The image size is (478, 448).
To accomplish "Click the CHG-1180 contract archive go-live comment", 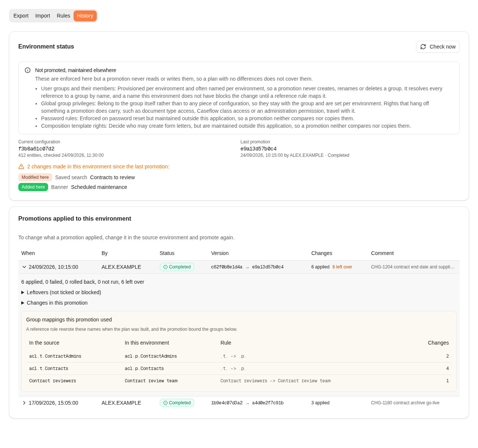I will click(x=405, y=403).
